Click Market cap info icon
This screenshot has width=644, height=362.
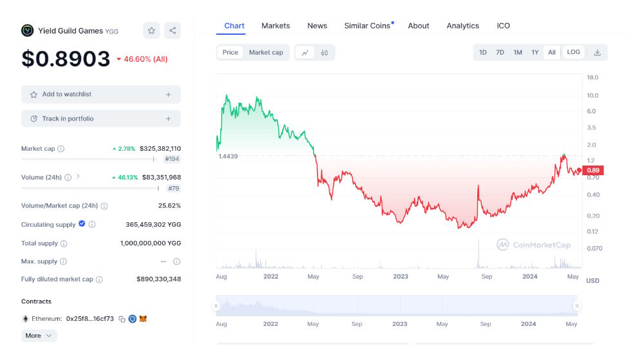[x=61, y=149]
